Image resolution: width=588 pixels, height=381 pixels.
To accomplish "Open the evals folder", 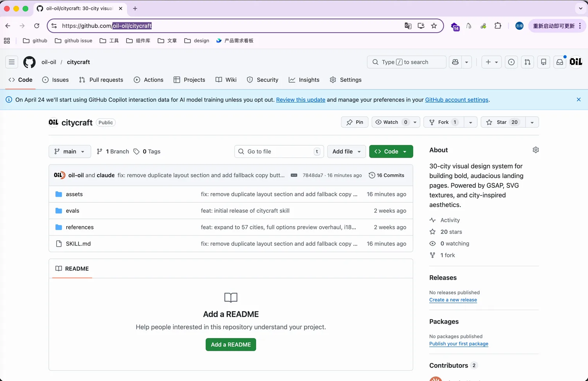I will tap(72, 211).
